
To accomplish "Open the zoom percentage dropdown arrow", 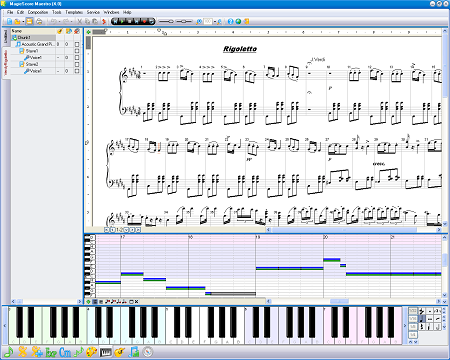I will [215, 22].
